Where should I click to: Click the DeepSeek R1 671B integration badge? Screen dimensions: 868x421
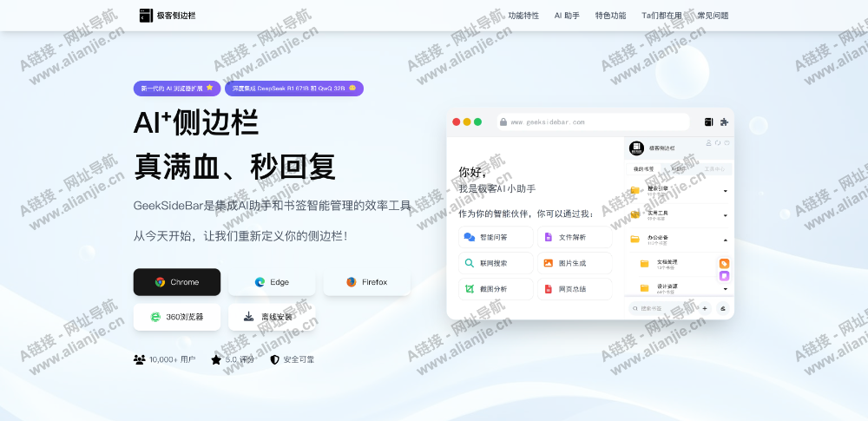point(293,89)
